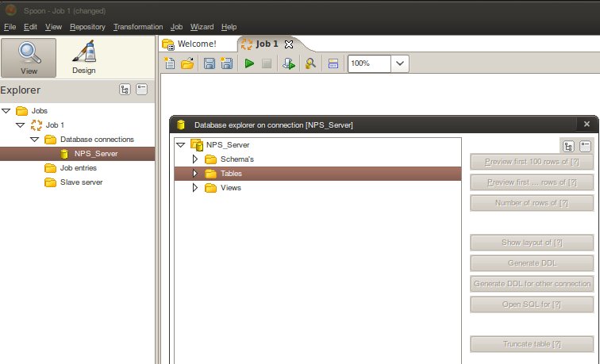Select Jobs folder in Explorer tree
Image resolution: width=600 pixels, height=364 pixels.
[40, 111]
